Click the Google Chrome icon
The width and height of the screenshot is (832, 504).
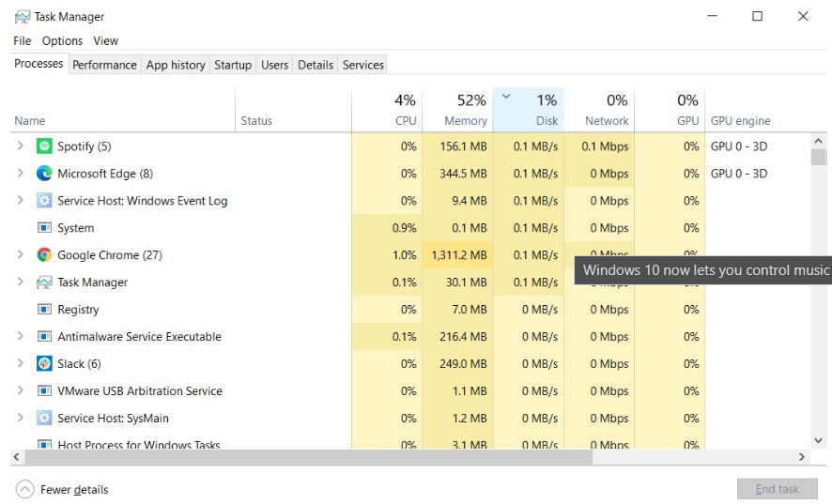(44, 254)
